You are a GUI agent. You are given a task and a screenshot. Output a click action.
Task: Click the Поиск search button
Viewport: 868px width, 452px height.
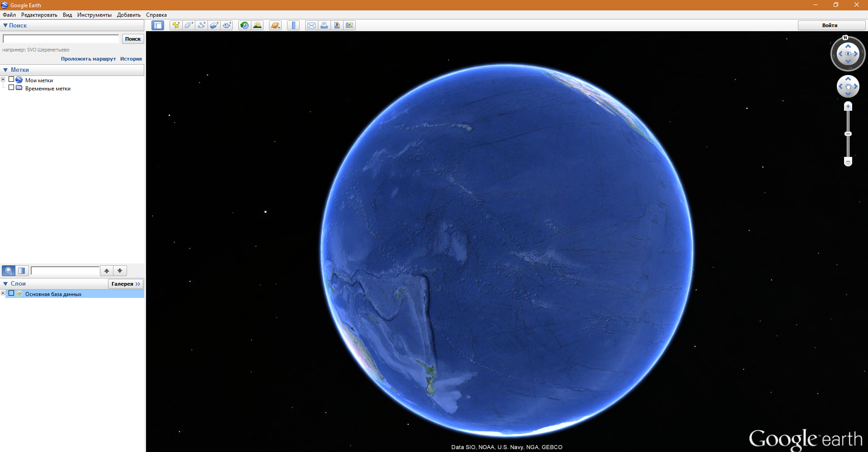(x=133, y=39)
